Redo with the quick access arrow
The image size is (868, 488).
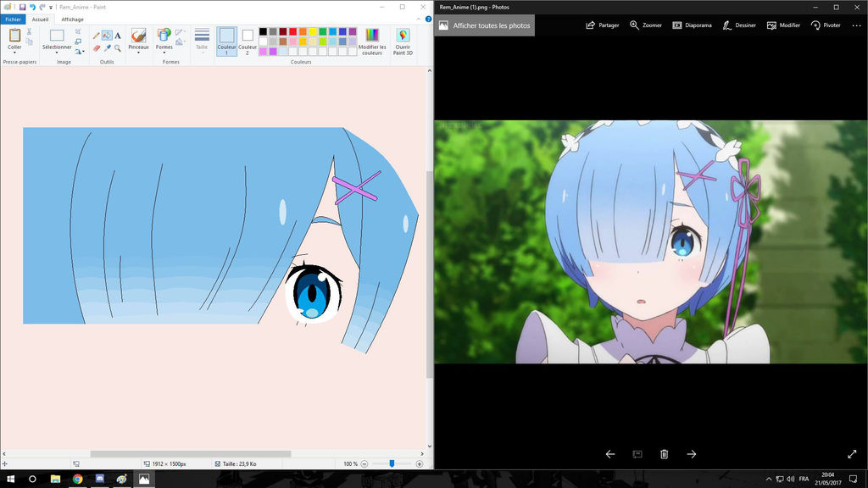pos(42,7)
